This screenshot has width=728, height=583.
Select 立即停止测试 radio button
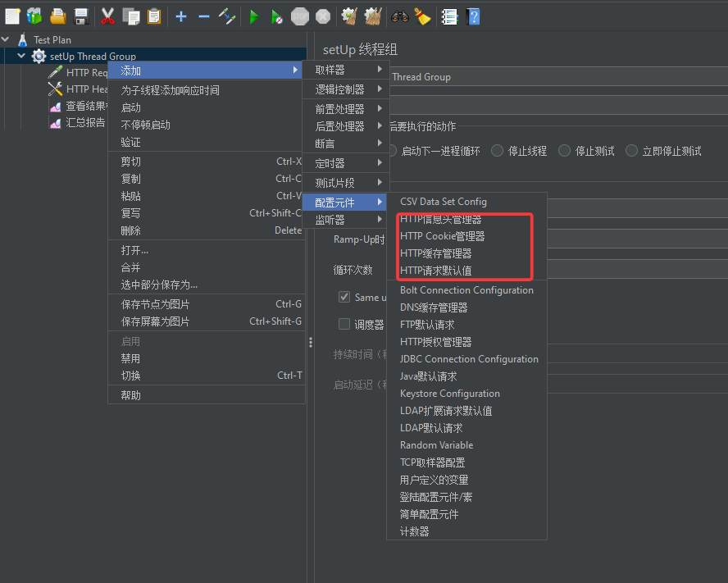pyautogui.click(x=631, y=151)
